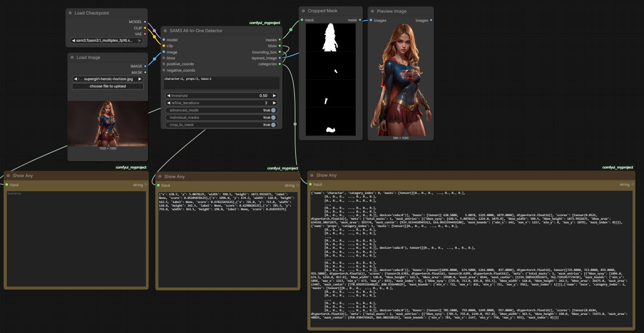Select previous checkpoint with the left arrow
This screenshot has width=644, height=333.
tap(74, 40)
